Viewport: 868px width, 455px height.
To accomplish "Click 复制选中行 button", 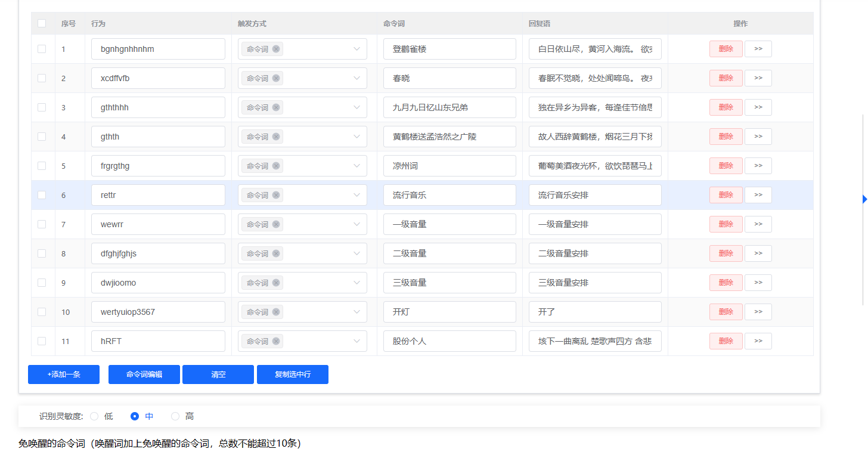I will (293, 374).
